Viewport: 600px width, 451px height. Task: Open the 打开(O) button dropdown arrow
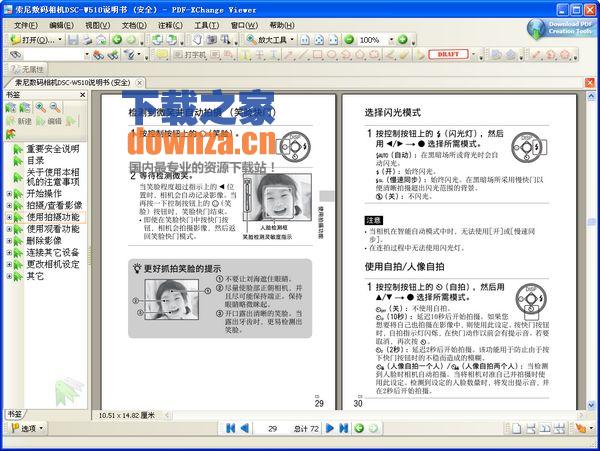click(x=60, y=40)
